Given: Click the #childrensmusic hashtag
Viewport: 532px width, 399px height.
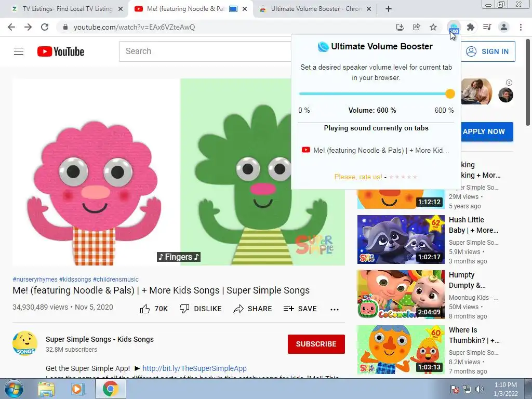Looking at the screenshot, I should pyautogui.click(x=116, y=279).
